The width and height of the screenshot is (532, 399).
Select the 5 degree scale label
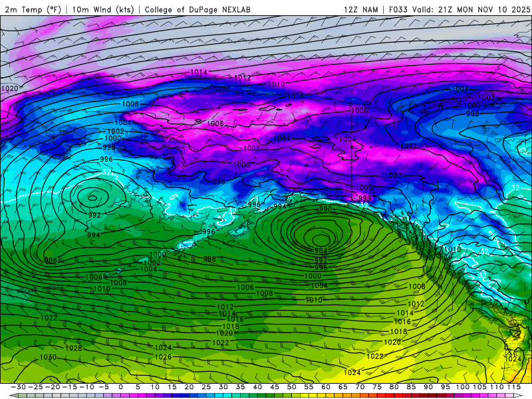click(138, 387)
